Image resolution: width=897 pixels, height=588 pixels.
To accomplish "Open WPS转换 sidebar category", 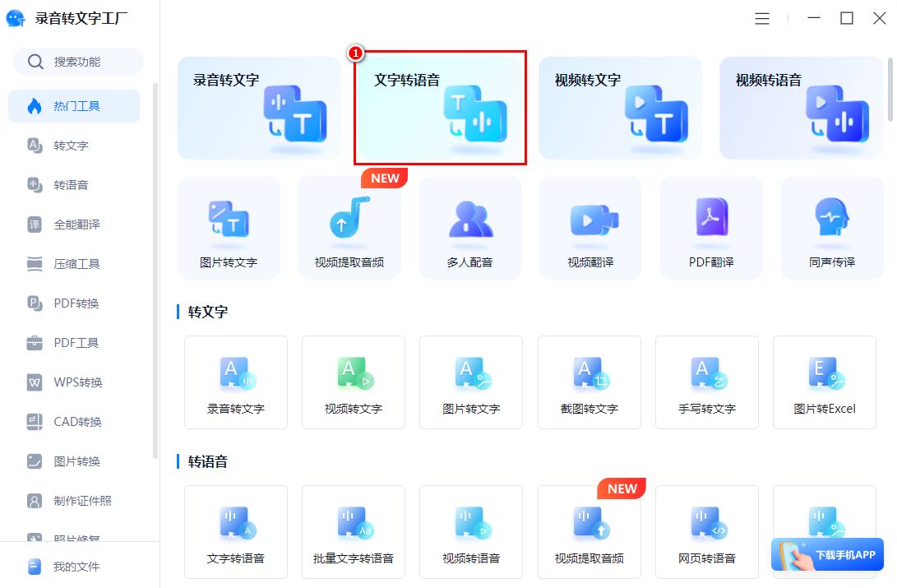I will pyautogui.click(x=74, y=382).
